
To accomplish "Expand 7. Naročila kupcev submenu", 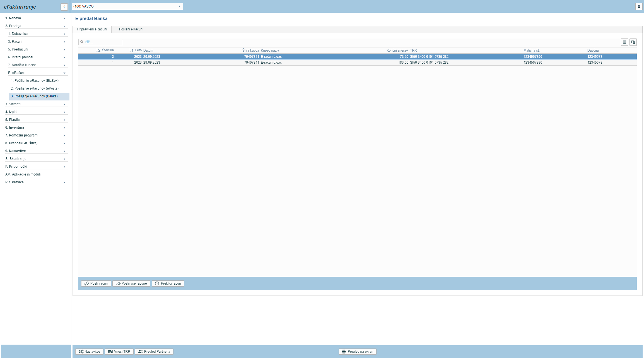I will tap(38, 65).
